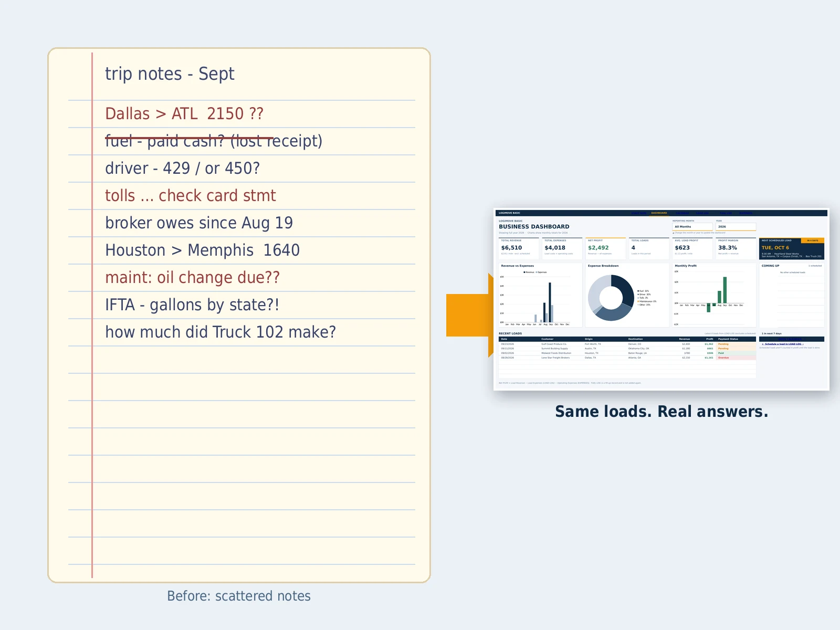Click the 'Dallas > ATL 2150 ??' note
The width and height of the screenshot is (840, 630).
pyautogui.click(x=184, y=114)
